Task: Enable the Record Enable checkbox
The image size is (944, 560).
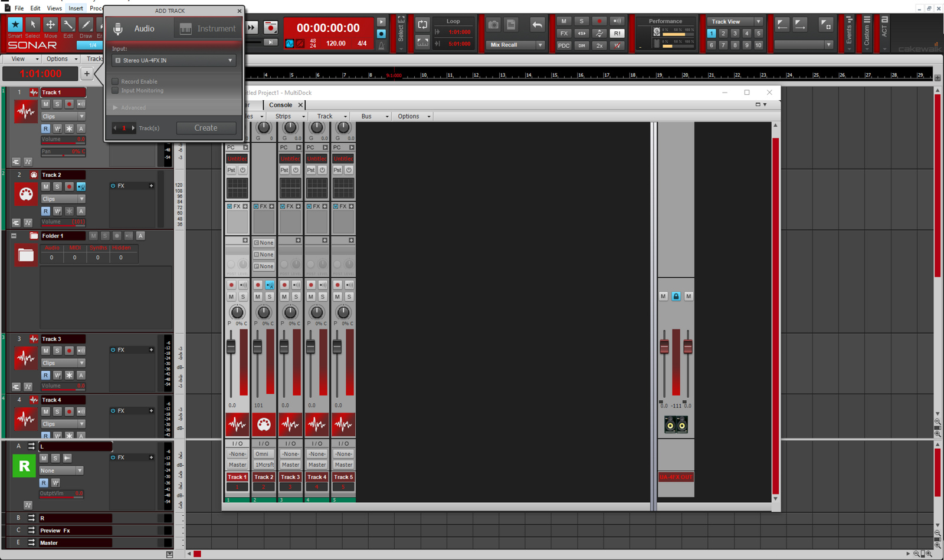Action: pos(116,81)
